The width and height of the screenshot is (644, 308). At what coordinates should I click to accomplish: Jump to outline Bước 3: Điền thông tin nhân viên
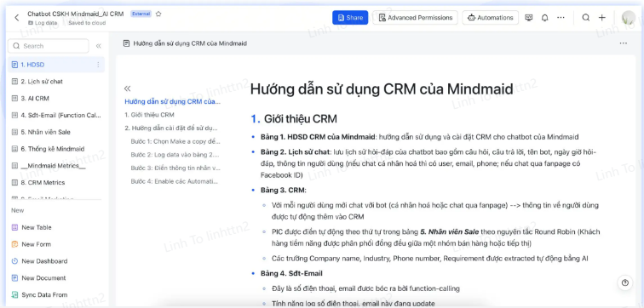tap(175, 168)
